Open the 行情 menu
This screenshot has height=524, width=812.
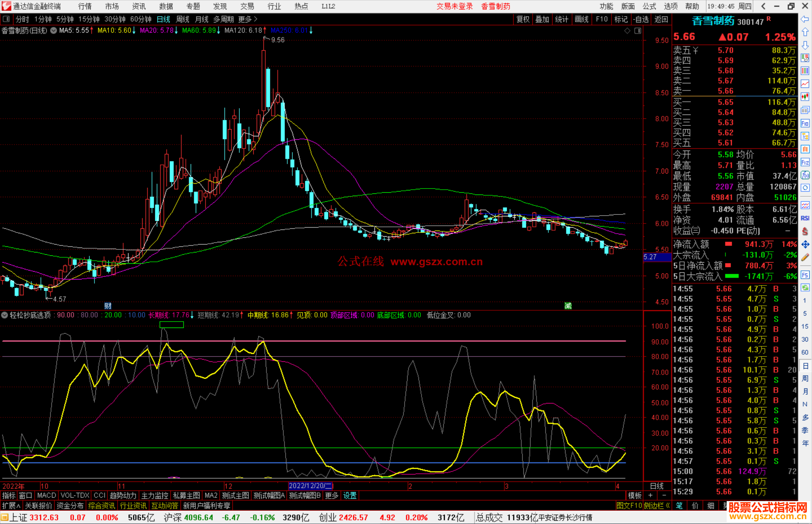pos(85,6)
